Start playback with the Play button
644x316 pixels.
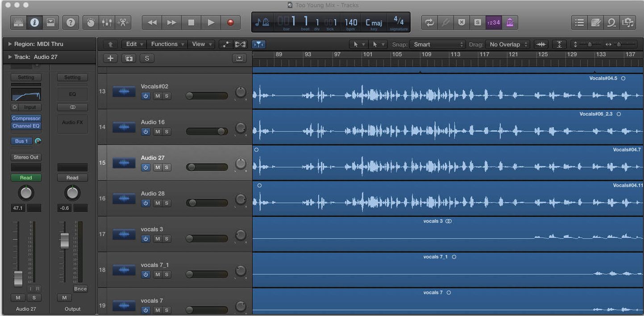coord(211,22)
